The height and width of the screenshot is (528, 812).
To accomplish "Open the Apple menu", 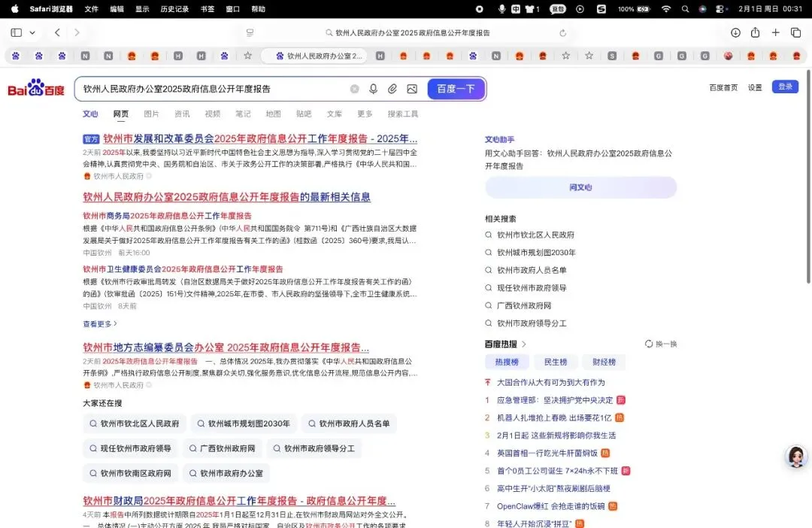I will click(x=14, y=9).
